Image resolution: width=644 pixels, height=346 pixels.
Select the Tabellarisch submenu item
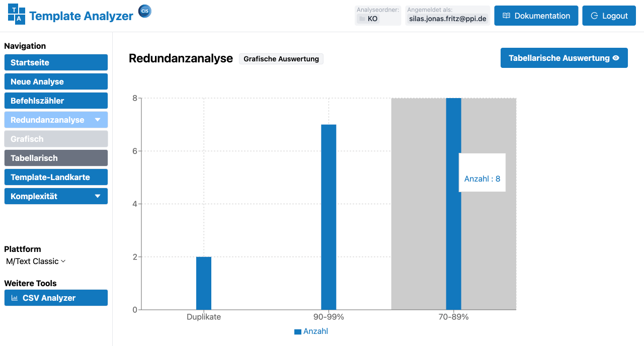56,158
